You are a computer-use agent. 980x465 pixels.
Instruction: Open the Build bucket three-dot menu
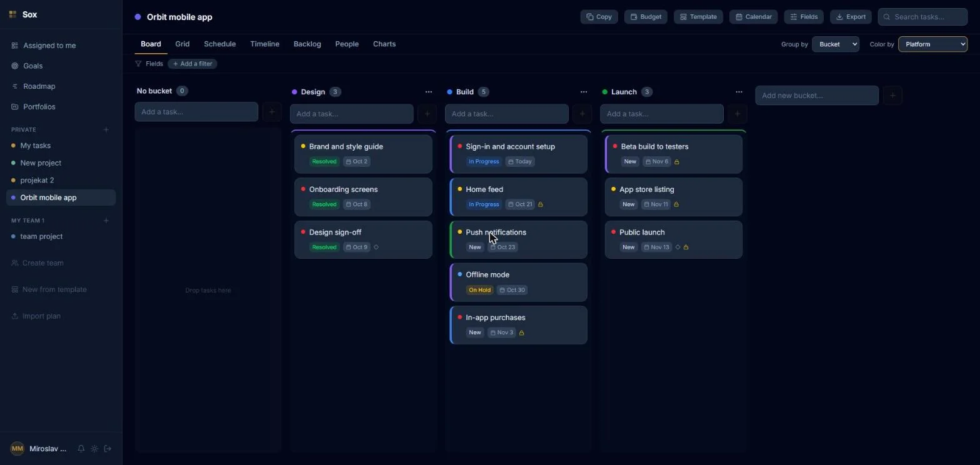point(584,92)
